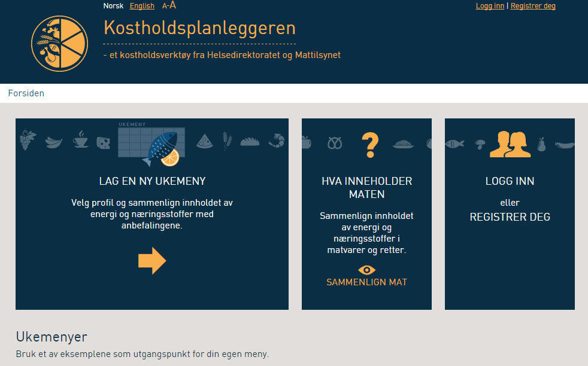Click REGISTRER DEG in the right card

(510, 217)
